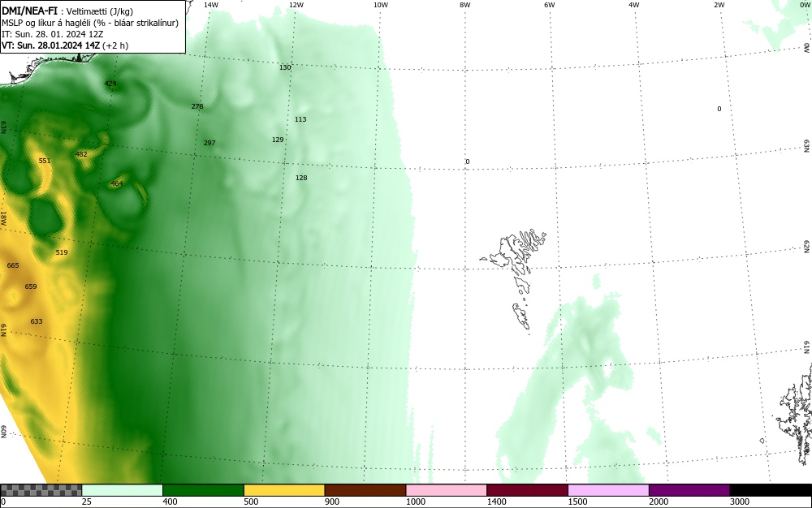This screenshot has height=508, width=812.
Task: Click the legend scale label 900
Action: tap(332, 502)
